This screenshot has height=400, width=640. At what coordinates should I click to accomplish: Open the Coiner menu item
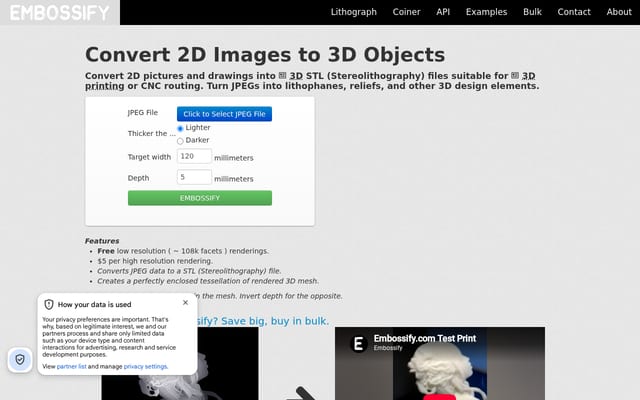pos(406,12)
